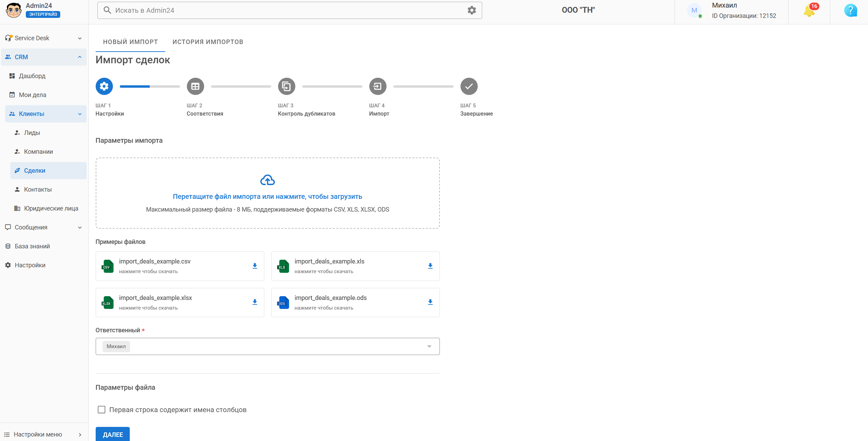Click the import_deals_example.xlsx file name
This screenshot has width=868, height=441.
pos(156,298)
